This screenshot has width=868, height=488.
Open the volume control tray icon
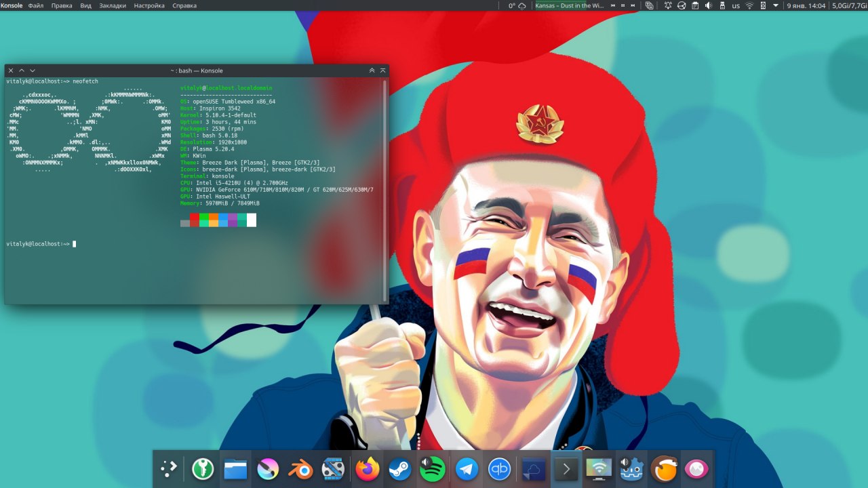point(709,5)
